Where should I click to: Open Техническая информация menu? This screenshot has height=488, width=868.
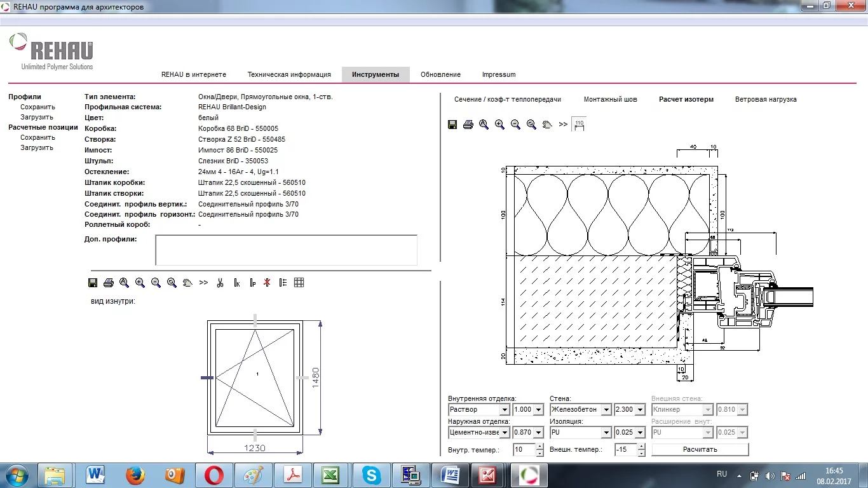pos(289,74)
